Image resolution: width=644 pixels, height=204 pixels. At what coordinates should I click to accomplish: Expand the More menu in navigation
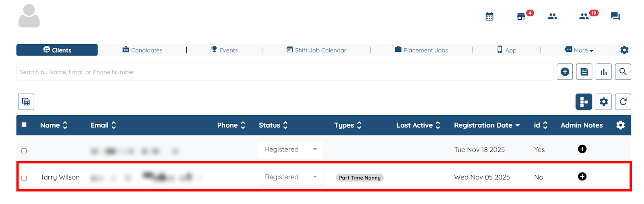coord(580,50)
